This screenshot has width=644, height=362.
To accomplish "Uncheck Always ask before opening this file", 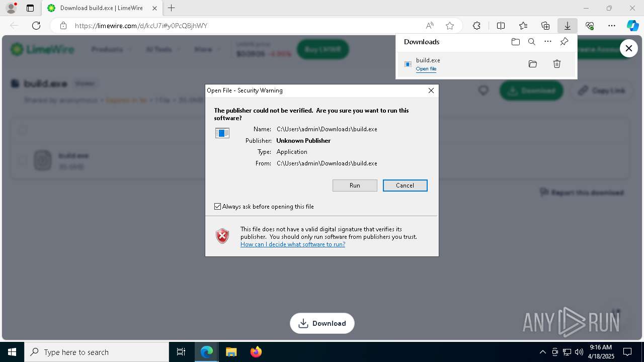I will tap(218, 207).
